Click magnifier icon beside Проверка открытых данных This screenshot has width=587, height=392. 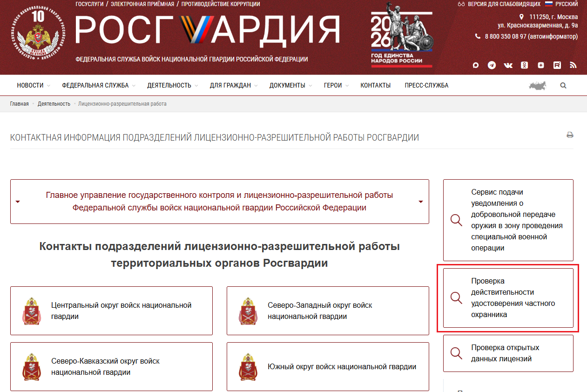tap(456, 353)
